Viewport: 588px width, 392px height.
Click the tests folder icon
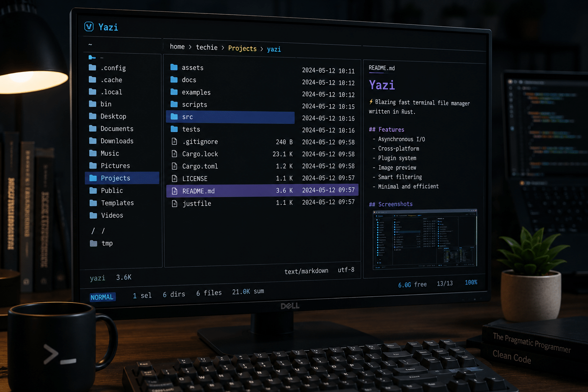174,129
